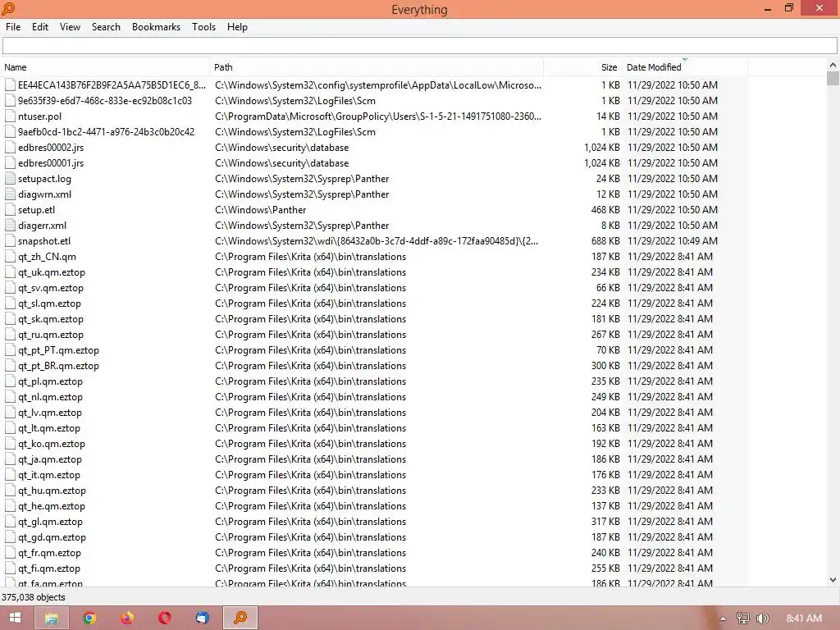This screenshot has width=840, height=630.
Task: Select the file icon of diagwrn.xml
Action: point(10,194)
